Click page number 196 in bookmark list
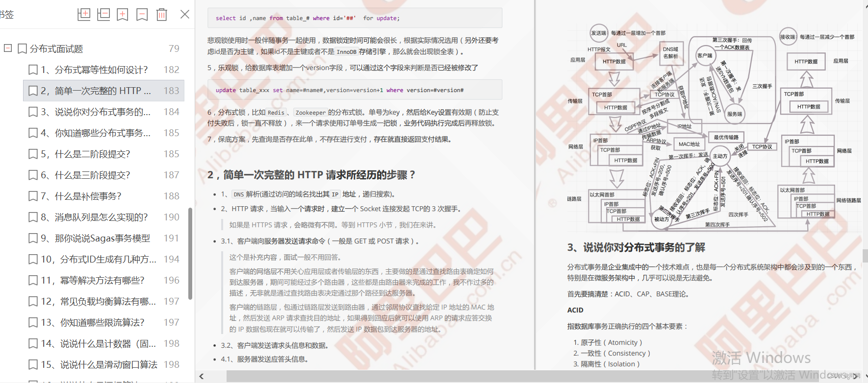 (172, 280)
